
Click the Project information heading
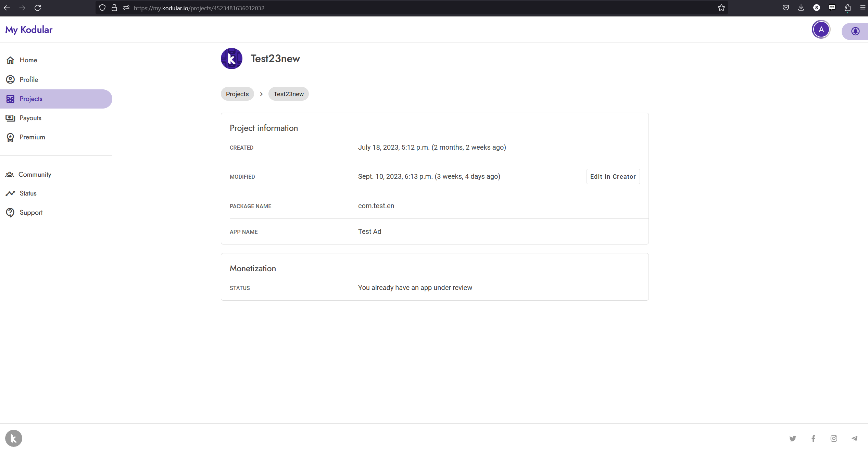point(264,128)
